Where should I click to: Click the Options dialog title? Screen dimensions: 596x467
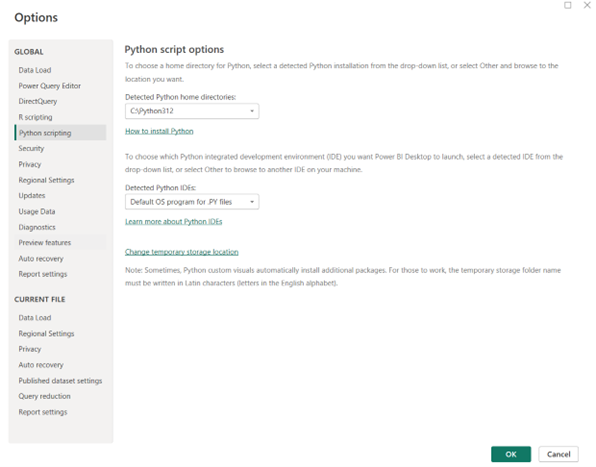point(36,18)
